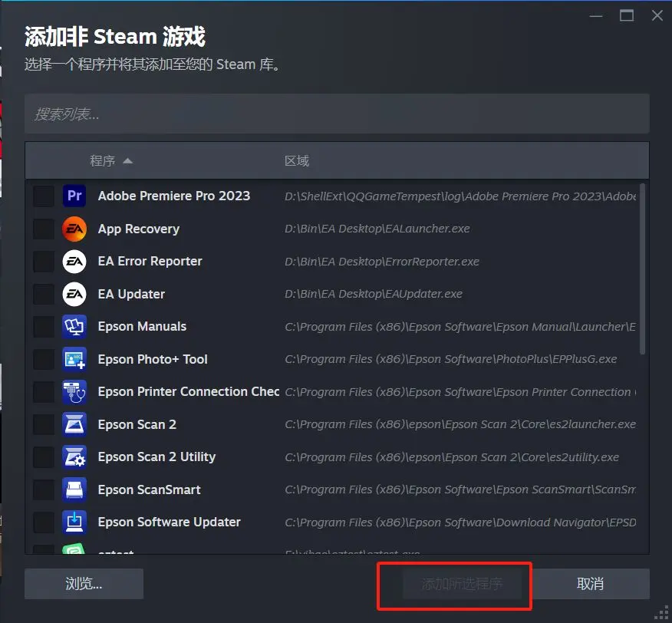Select the Epson ScanSmart name text

tap(149, 489)
